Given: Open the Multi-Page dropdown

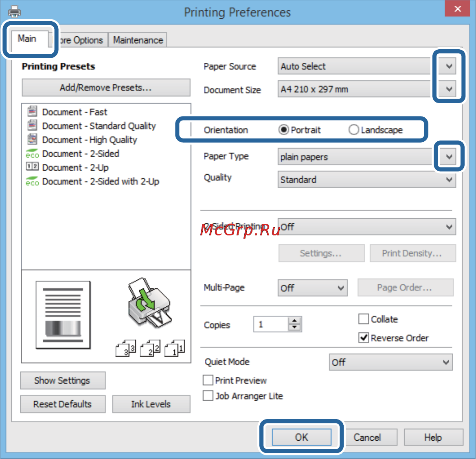Looking at the screenshot, I should point(312,288).
